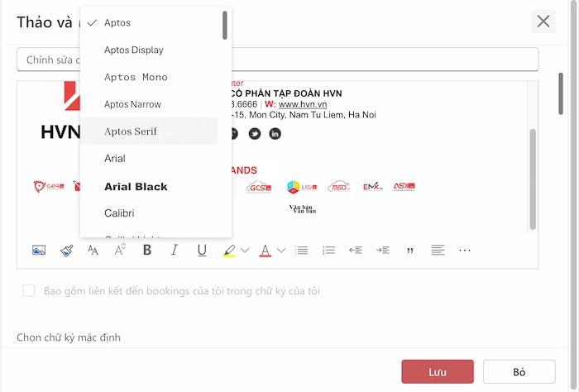Viewport: 579px width, 392px height.
Task: Click the Mon City address line
Action: coord(304,115)
